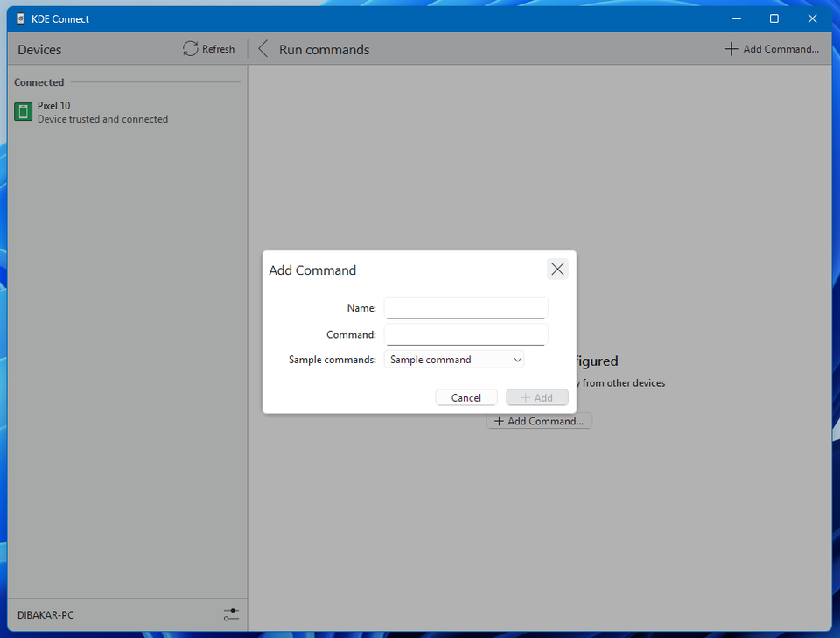Viewport: 840px width, 638px height.
Task: Open the Sample command dropdown
Action: click(x=453, y=359)
